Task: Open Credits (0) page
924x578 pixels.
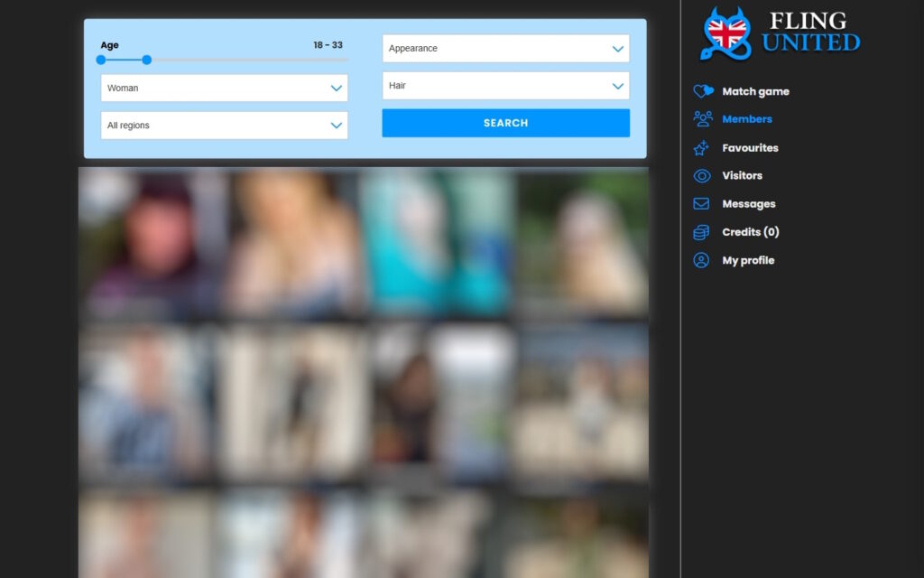Action: click(x=751, y=232)
